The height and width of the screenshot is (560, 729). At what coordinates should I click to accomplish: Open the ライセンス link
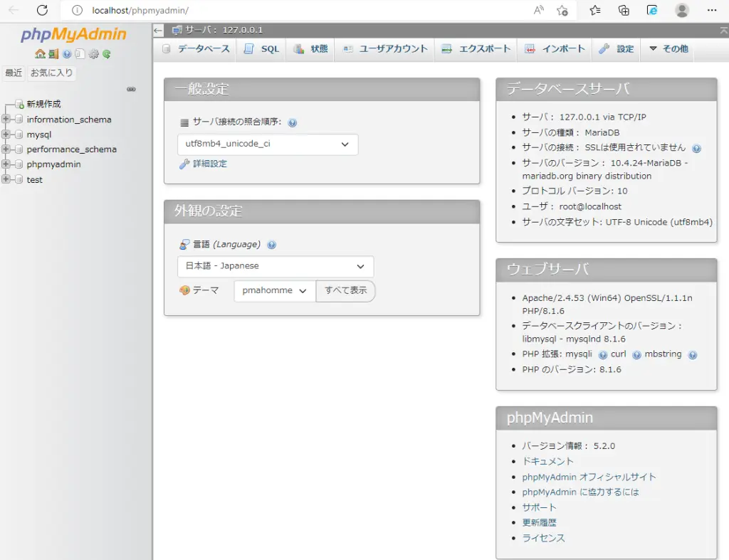[543, 538]
